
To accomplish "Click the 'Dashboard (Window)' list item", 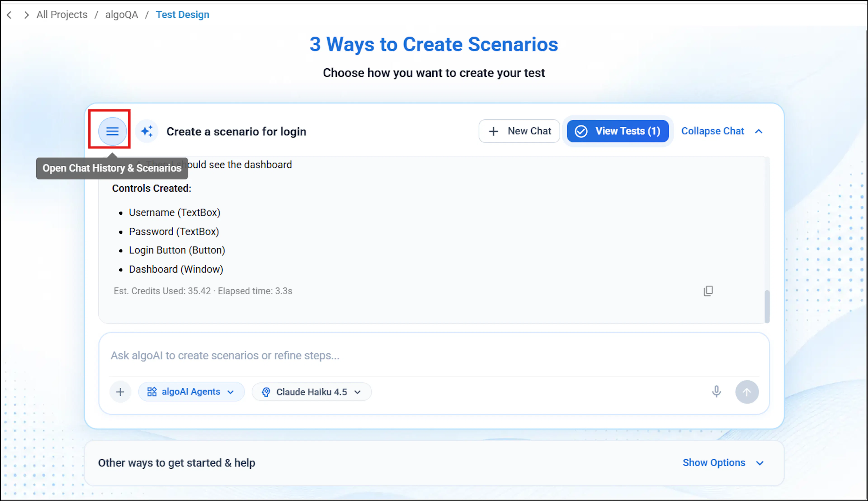I will [176, 269].
